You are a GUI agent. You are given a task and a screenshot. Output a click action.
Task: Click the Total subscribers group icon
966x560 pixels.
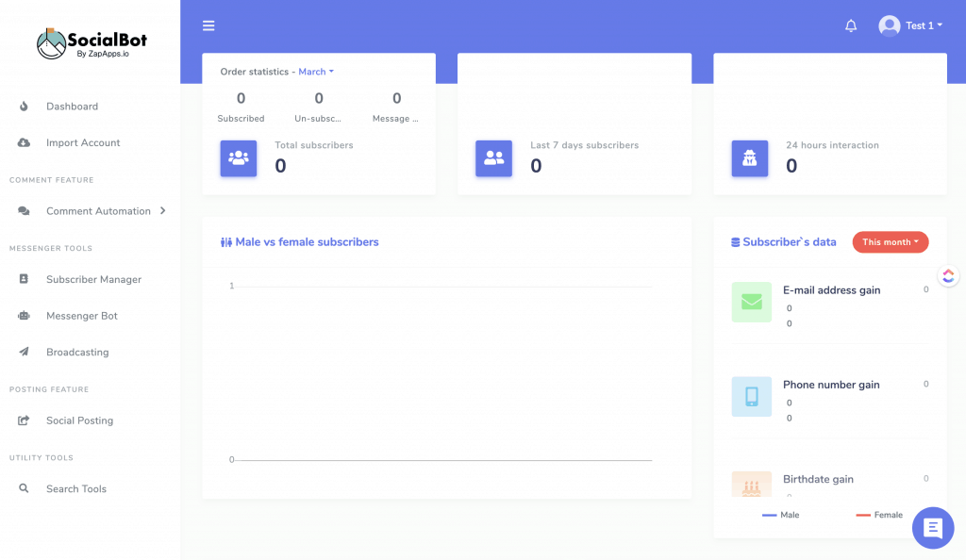239,158
